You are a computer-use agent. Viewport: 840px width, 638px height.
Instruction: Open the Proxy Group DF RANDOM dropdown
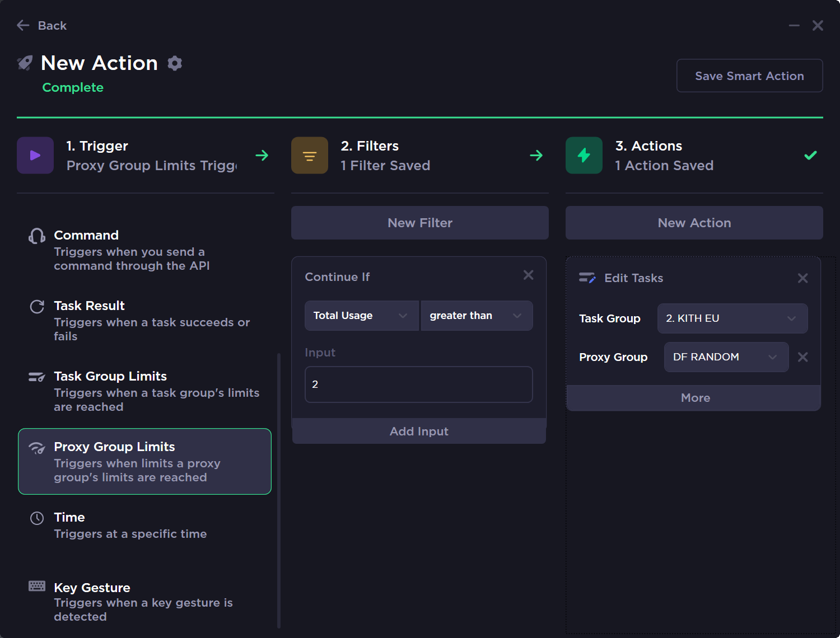[x=726, y=357]
